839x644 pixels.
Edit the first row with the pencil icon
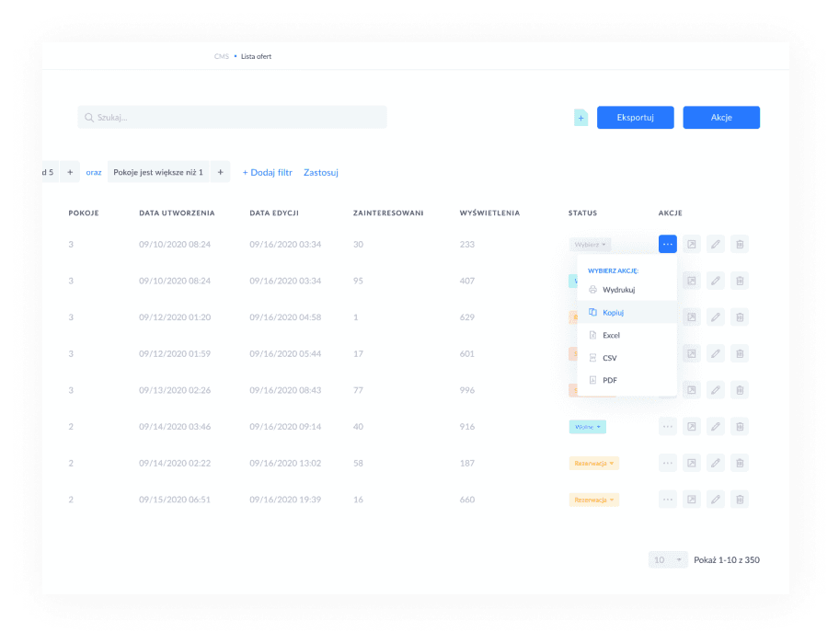pos(716,244)
